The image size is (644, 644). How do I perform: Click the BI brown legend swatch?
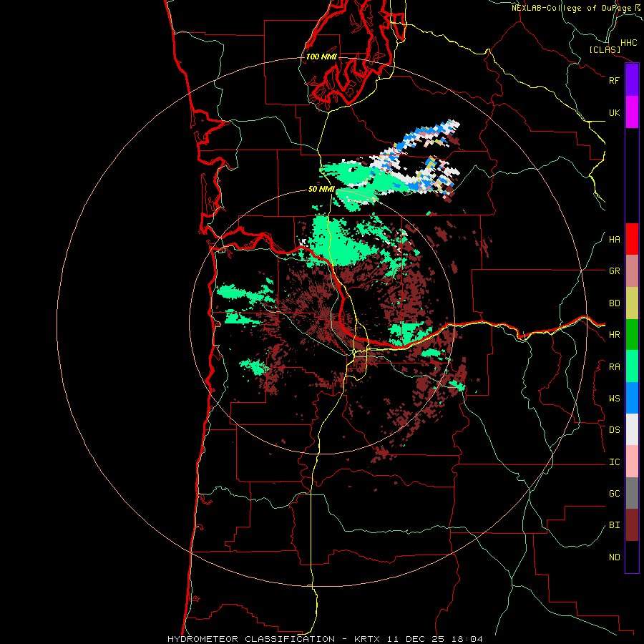[632, 525]
